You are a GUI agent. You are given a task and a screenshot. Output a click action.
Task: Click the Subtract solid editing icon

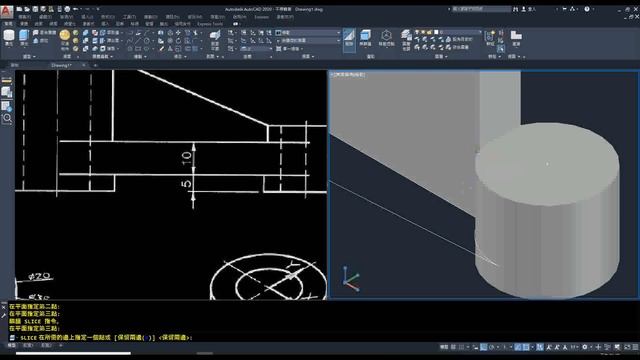click(x=86, y=41)
